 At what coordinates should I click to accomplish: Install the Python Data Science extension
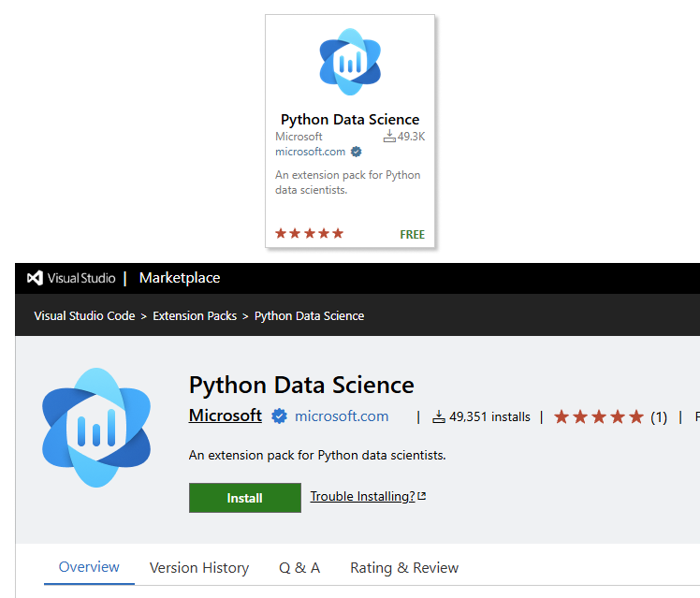[245, 498]
